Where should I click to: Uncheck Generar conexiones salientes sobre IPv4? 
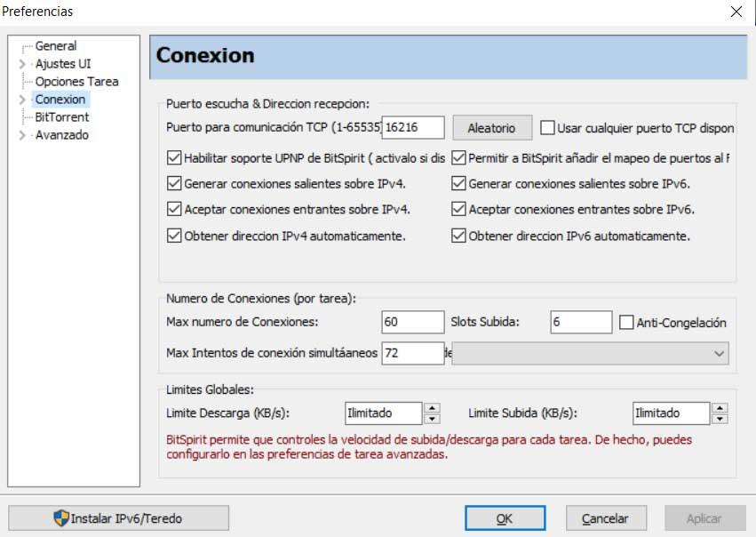pyautogui.click(x=173, y=183)
